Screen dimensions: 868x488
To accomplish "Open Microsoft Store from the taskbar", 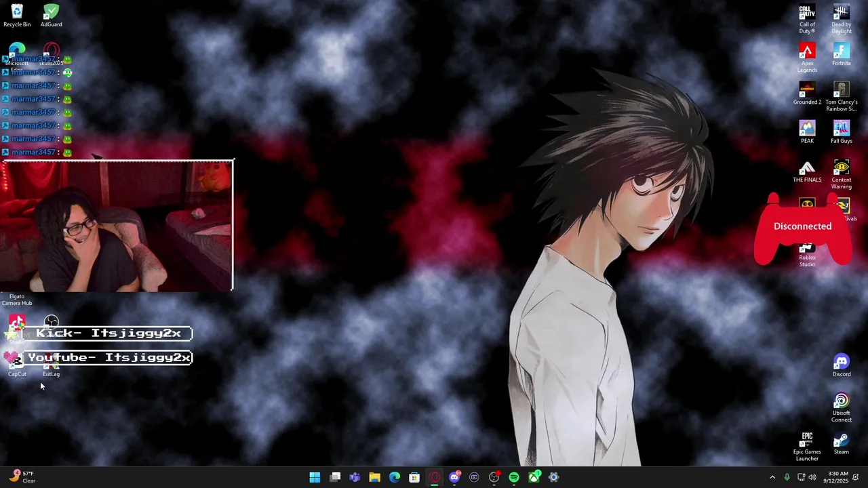I will 414,477.
